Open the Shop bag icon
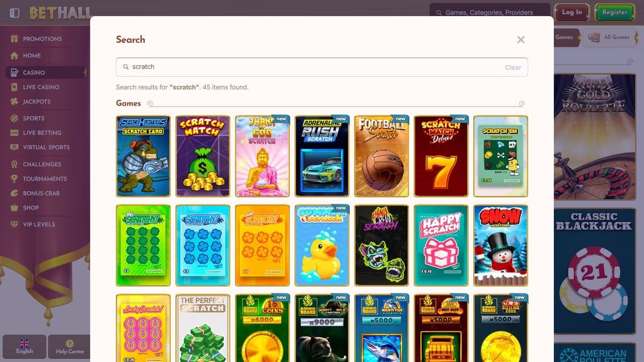This screenshot has height=362, width=644. point(14,208)
